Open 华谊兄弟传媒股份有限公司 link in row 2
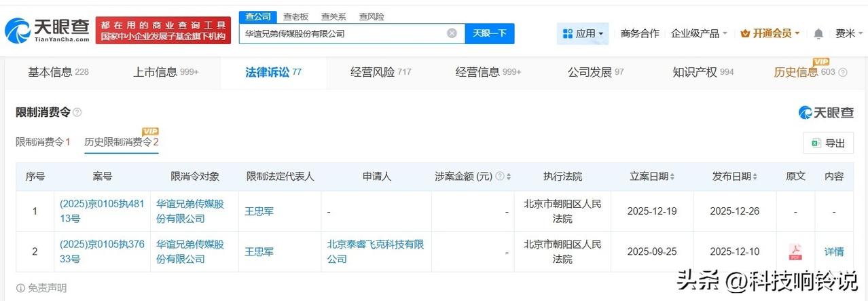The image size is (868, 301). (190, 251)
